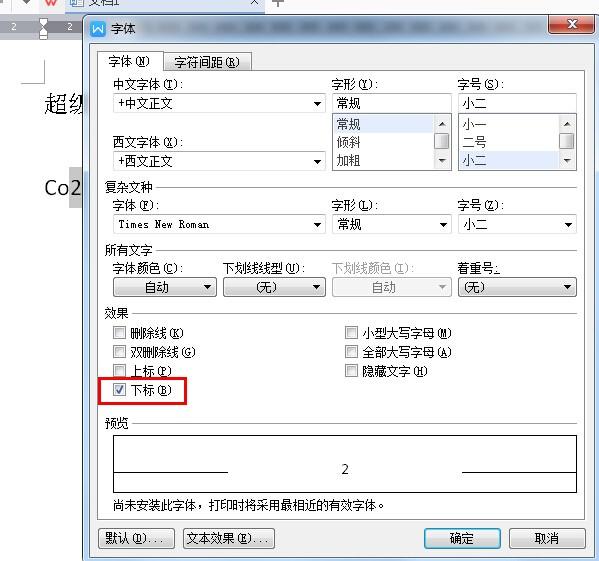Open the 文本效果 dialog button
599x561 pixels.
[228, 538]
